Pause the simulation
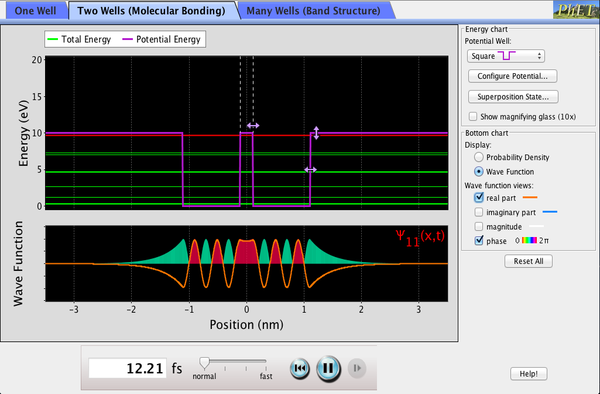Image resolution: width=600 pixels, height=394 pixels. [328, 368]
